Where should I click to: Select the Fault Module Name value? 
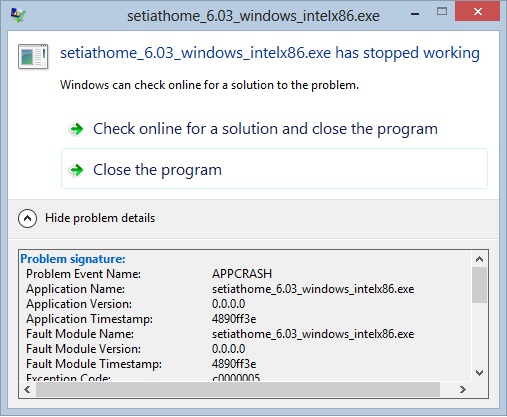pos(313,334)
